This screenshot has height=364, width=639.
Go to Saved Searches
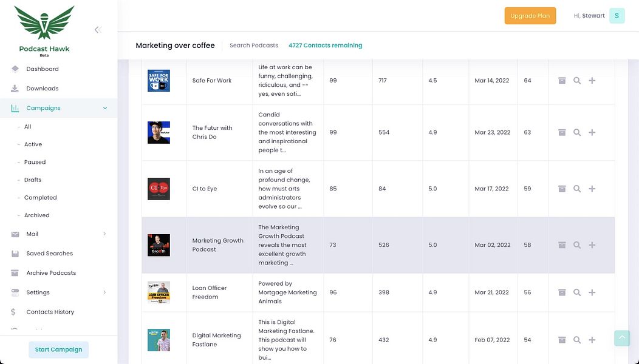[x=49, y=254]
